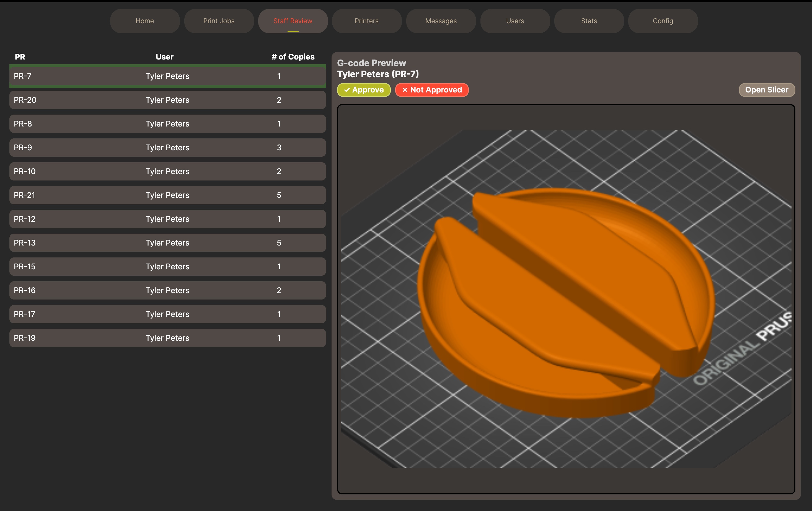Open PR-21 with five copies
This screenshot has width=812, height=511.
tap(167, 195)
